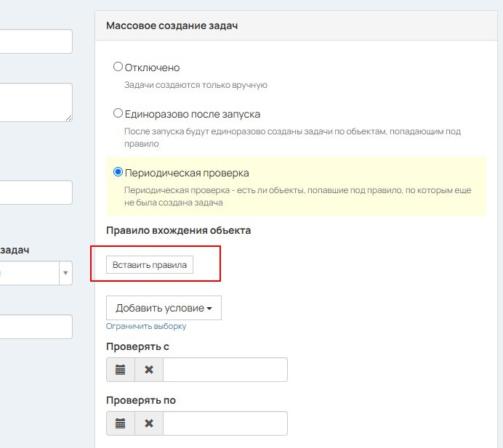503x448 pixels.
Task: Open calendar picker for "Проверять по"
Action: click(x=121, y=423)
